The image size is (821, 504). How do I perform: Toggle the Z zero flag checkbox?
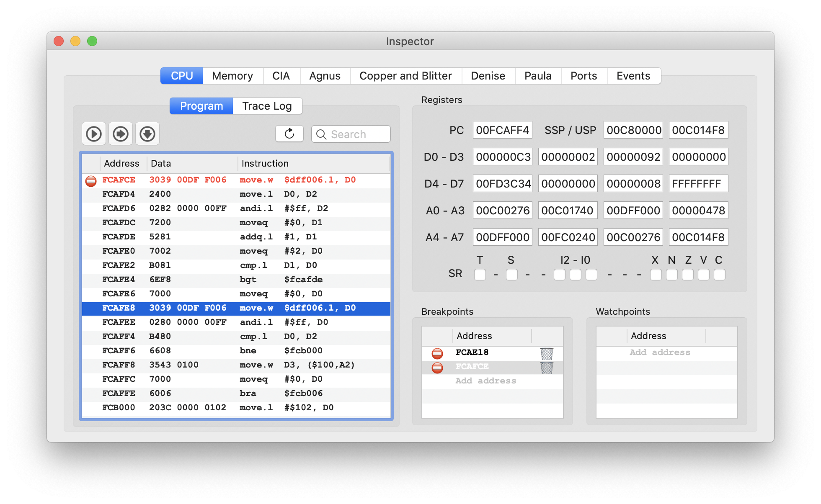pyautogui.click(x=688, y=275)
